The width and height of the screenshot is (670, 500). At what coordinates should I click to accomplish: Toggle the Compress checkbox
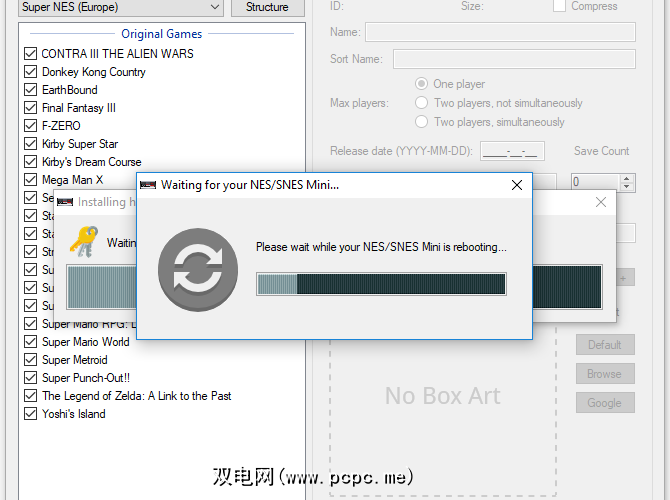point(559,6)
